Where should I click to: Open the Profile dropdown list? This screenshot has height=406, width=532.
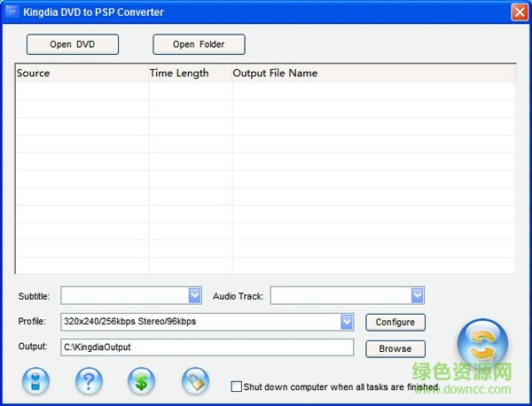[347, 322]
